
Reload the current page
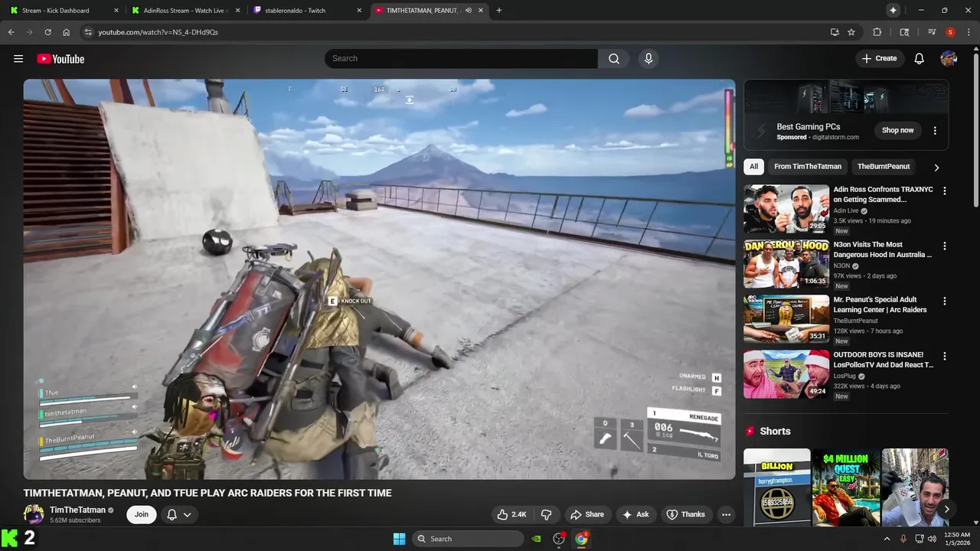click(x=47, y=32)
